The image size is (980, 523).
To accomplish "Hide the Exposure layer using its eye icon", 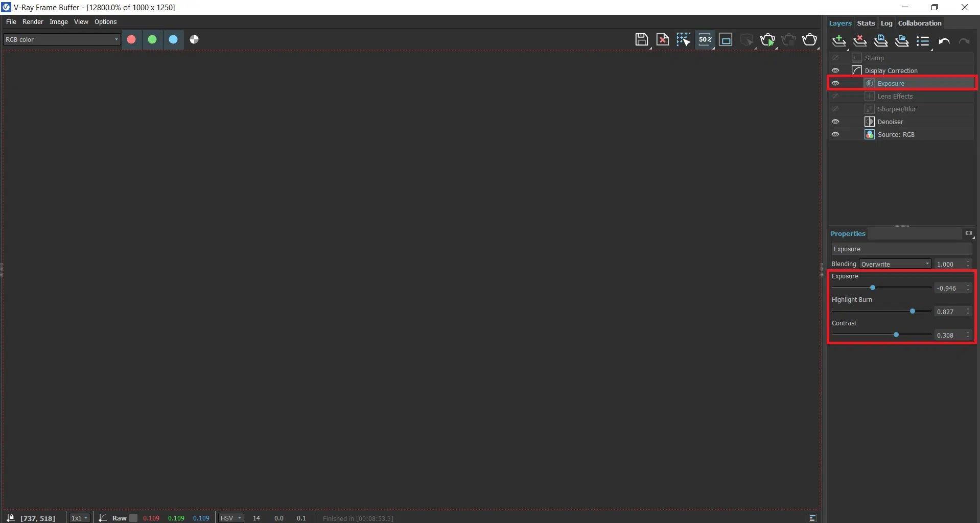I will [835, 83].
